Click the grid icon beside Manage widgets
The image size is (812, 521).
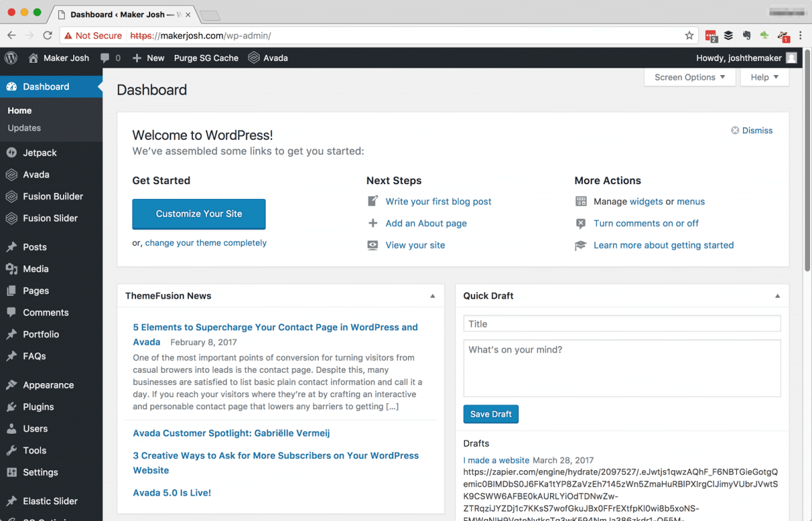click(581, 201)
